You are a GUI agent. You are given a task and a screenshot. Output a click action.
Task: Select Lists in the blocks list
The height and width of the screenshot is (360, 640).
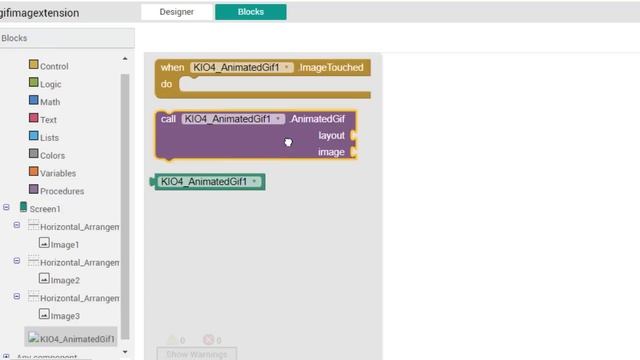click(49, 138)
